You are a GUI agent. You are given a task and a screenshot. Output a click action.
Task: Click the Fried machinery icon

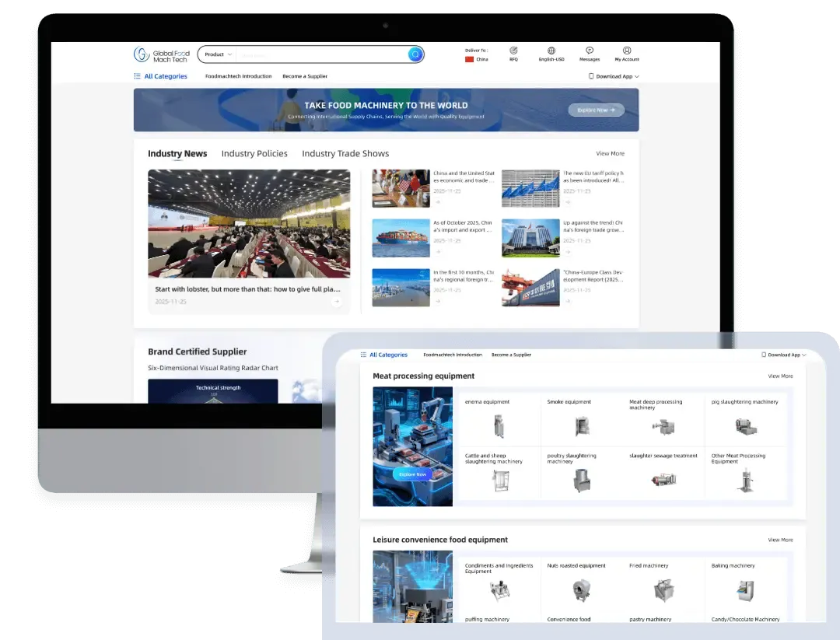[663, 590]
